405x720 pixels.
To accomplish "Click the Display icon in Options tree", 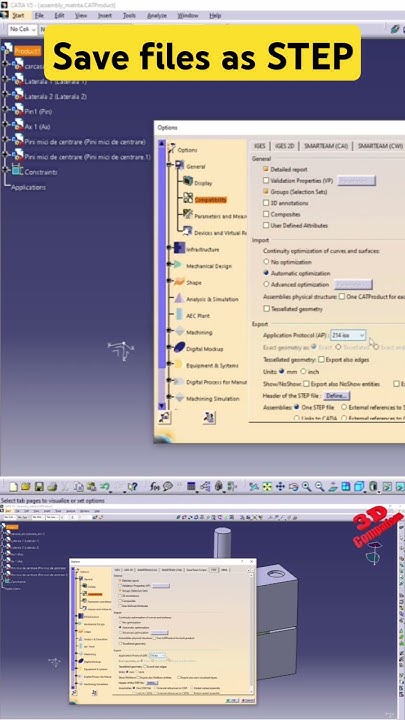I will 188,181.
